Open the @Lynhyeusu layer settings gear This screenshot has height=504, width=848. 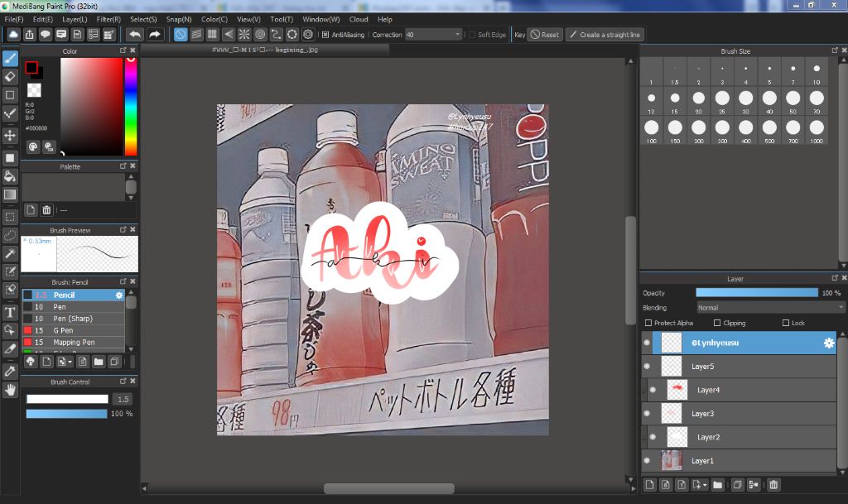click(x=828, y=343)
